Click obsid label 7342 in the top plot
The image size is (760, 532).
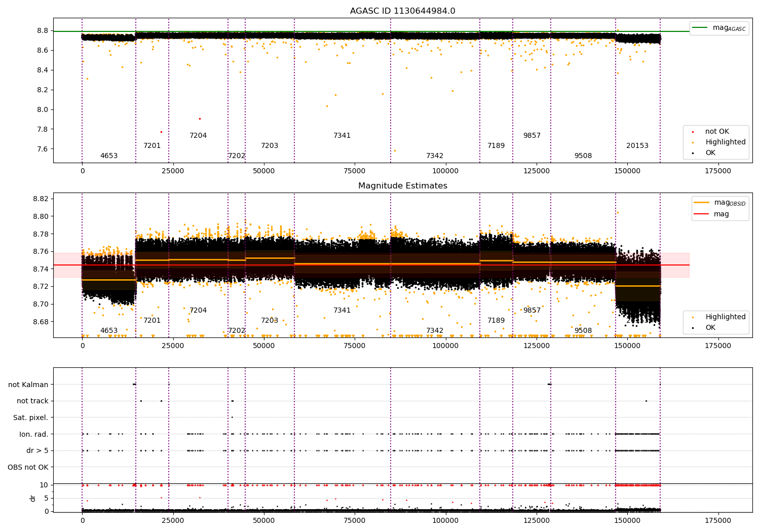click(x=435, y=156)
